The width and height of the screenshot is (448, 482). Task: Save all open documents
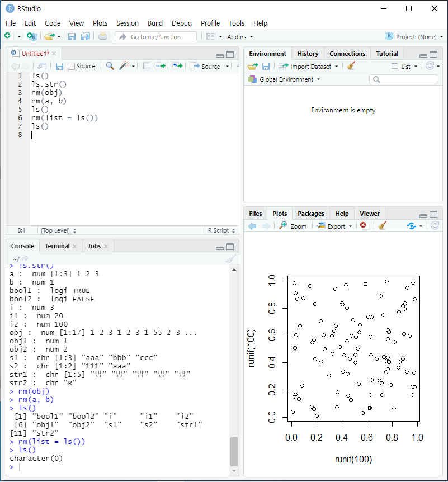[85, 36]
